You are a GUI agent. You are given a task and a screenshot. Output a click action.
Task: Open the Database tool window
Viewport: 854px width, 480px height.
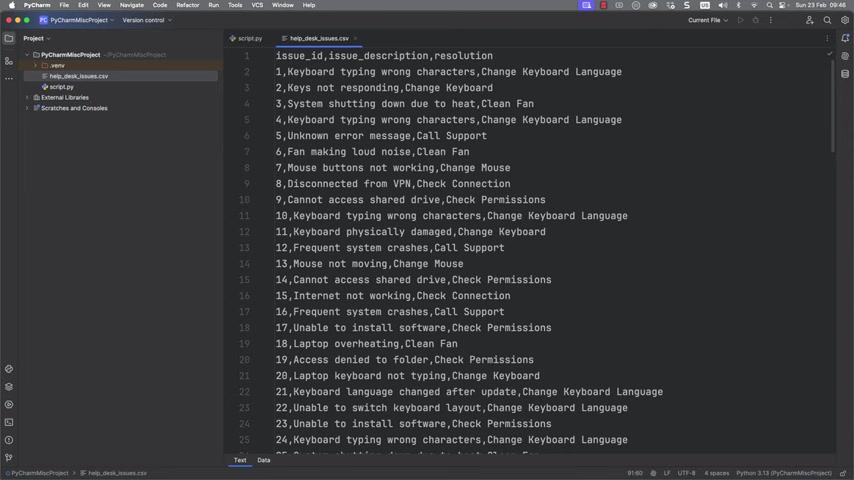coord(845,74)
